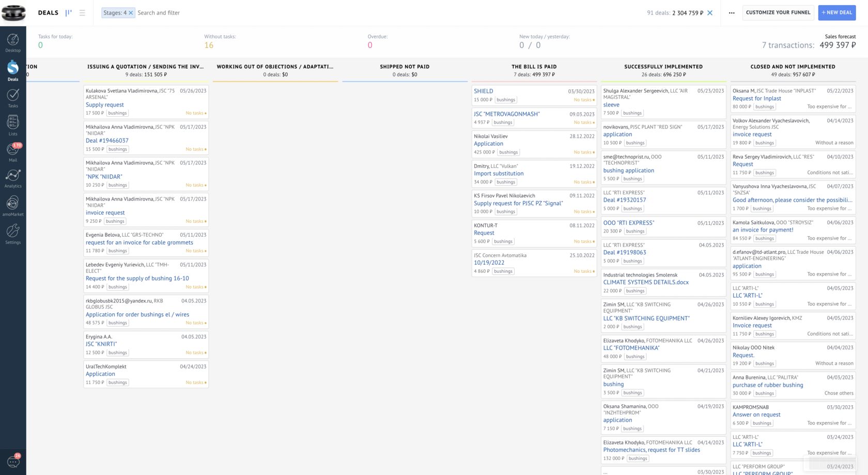This screenshot has height=475, width=868.
Task: Click Tasks for today count 0
Action: click(x=40, y=45)
